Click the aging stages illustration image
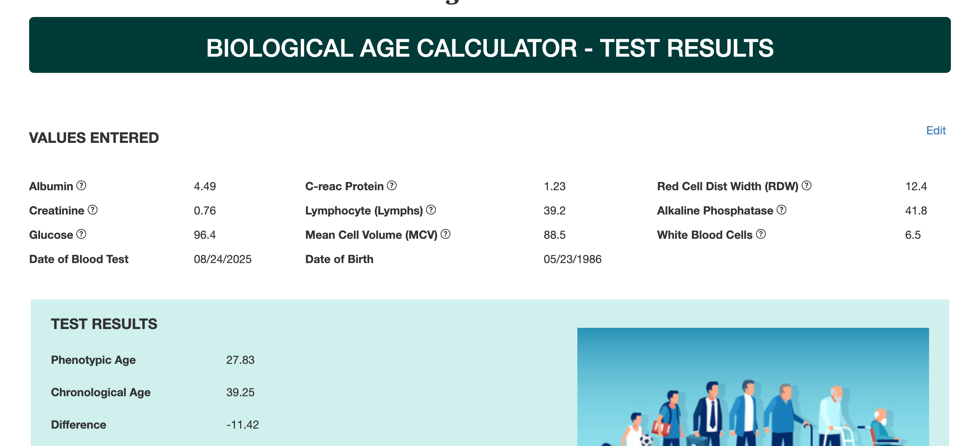The image size is (980, 446). point(752,387)
